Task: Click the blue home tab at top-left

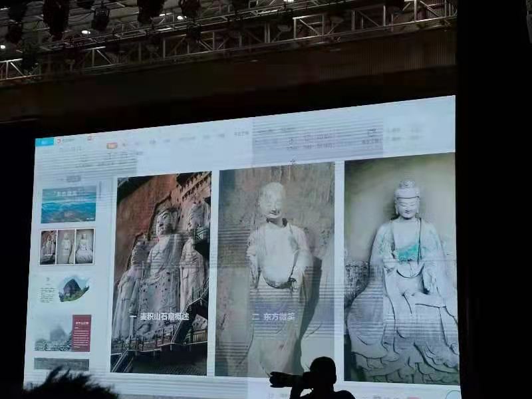Action: 45,142
